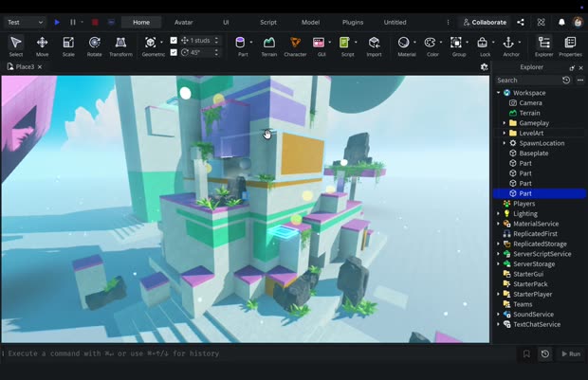This screenshot has height=380, width=588.
Task: Open the Untitled tab
Action: [x=395, y=22]
